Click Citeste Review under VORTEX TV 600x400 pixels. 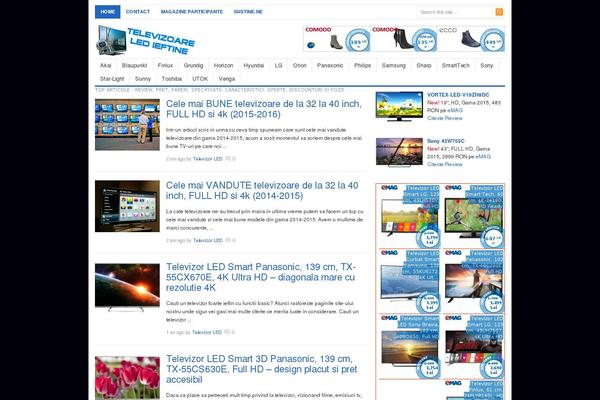coord(445,118)
